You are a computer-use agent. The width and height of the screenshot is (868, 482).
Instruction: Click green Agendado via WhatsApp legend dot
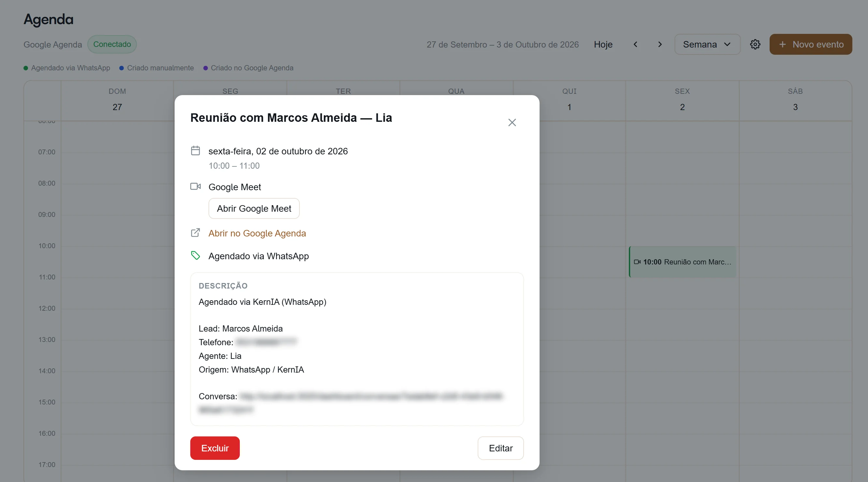click(26, 68)
